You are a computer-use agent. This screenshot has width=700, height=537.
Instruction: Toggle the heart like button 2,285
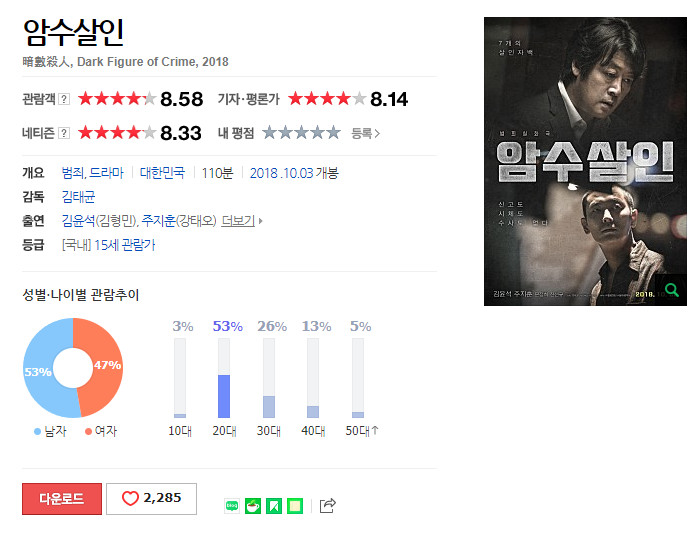pyautogui.click(x=151, y=499)
